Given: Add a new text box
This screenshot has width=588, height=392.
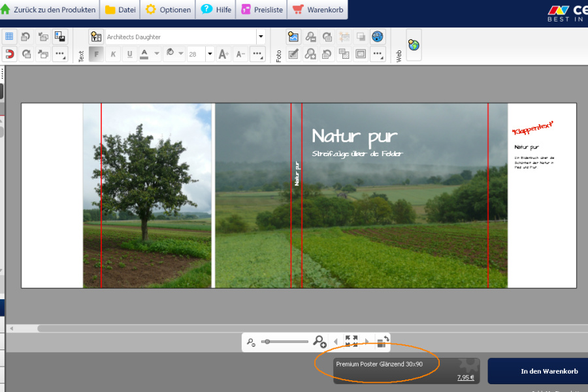Looking at the screenshot, I should [96, 37].
